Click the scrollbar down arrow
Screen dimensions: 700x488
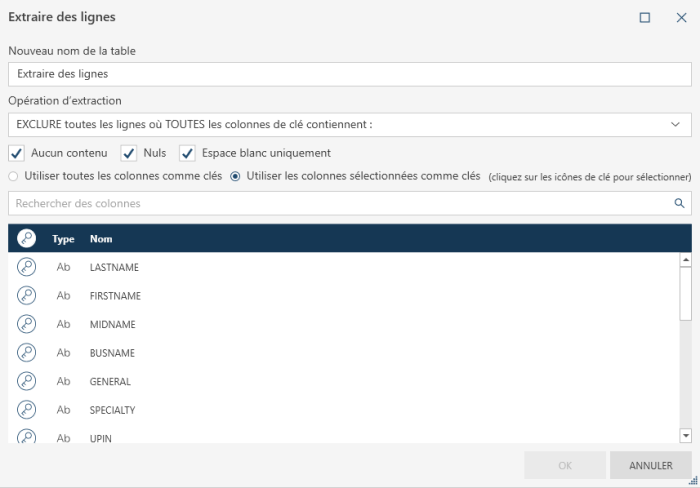(x=685, y=435)
